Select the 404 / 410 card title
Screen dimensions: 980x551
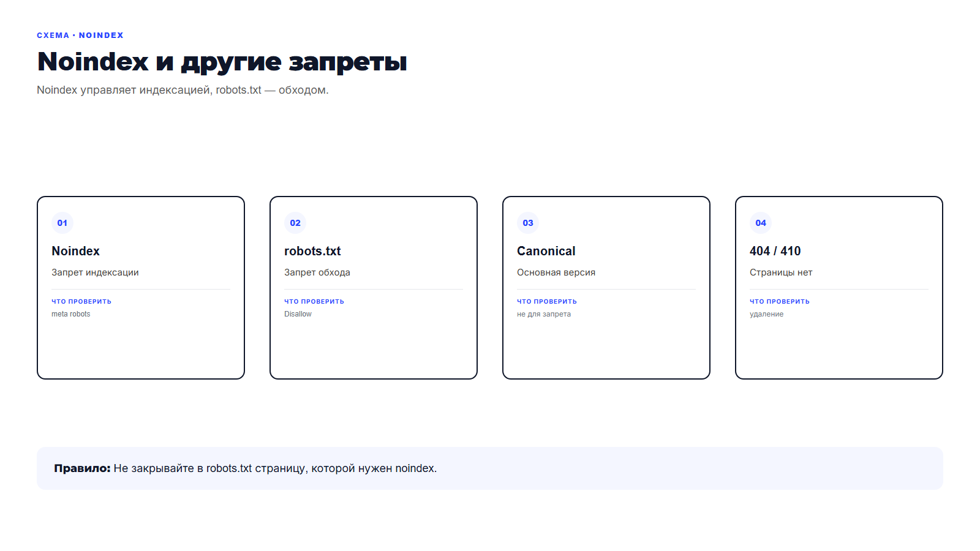click(775, 251)
